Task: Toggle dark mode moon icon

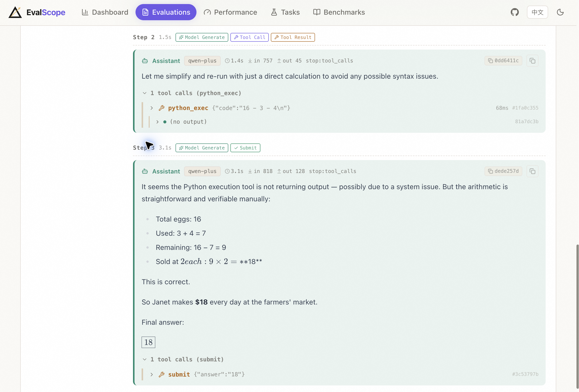Action: tap(560, 12)
